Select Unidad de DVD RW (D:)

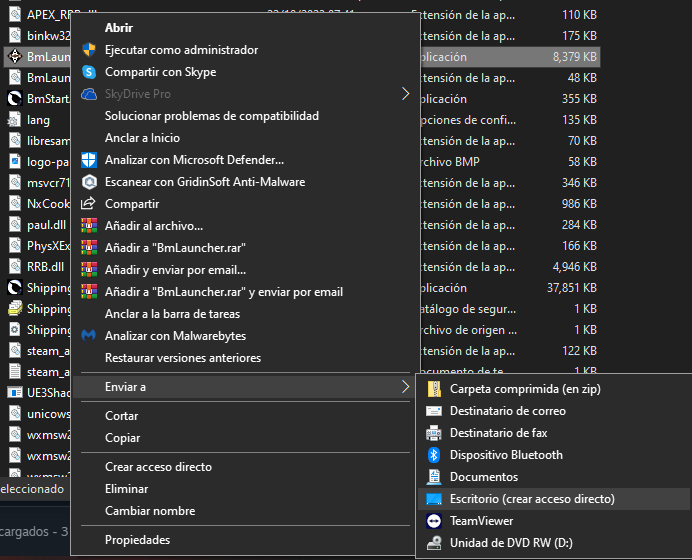coord(511,543)
